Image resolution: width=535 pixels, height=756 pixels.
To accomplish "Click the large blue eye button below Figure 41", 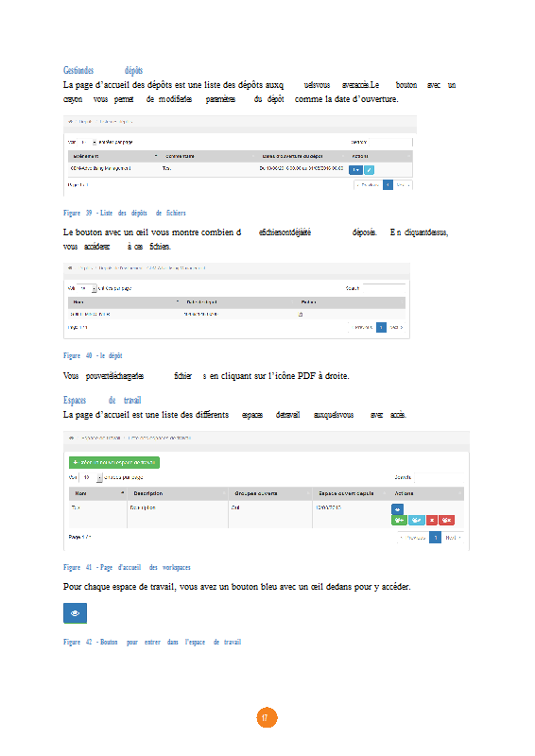I will point(76,613).
